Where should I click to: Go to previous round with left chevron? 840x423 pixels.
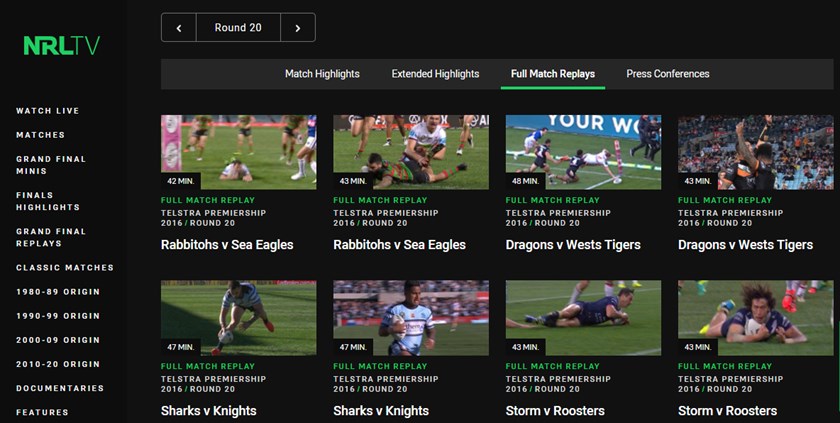[x=179, y=28]
